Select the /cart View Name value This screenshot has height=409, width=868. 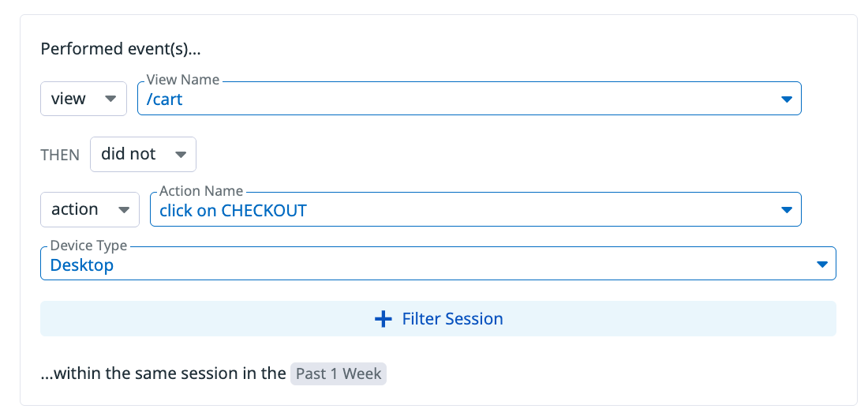(164, 99)
